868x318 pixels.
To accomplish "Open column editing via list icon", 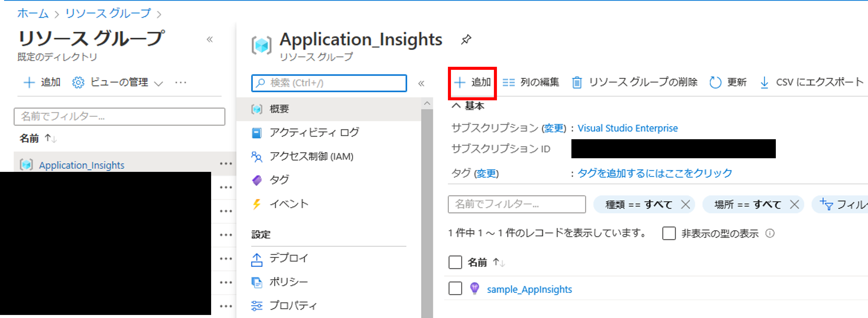I will 508,82.
